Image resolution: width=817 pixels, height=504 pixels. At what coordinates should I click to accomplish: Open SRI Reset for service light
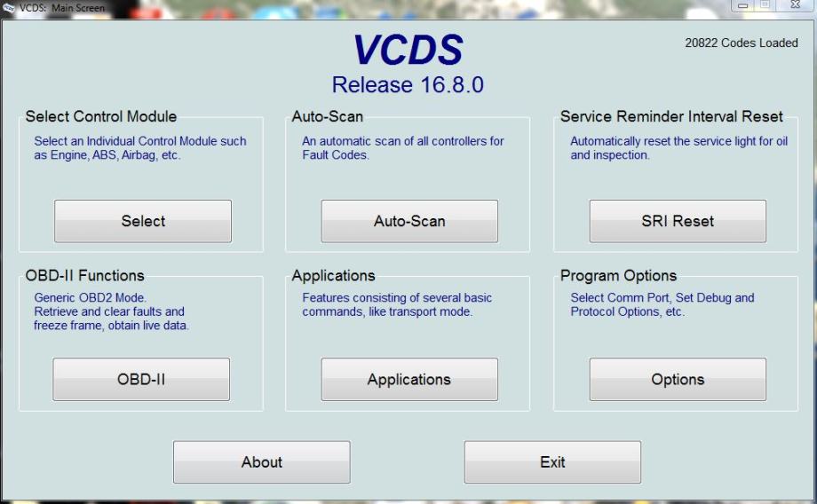(678, 221)
